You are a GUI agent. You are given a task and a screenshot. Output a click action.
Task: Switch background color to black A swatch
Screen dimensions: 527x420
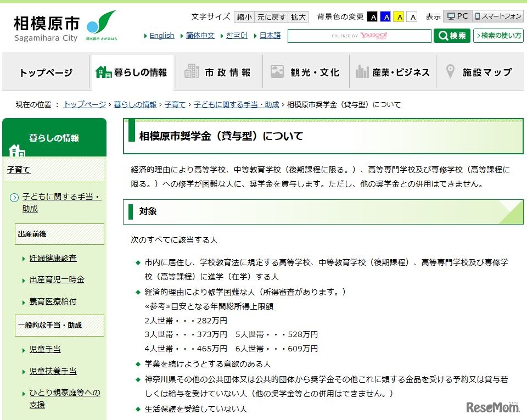coord(373,17)
